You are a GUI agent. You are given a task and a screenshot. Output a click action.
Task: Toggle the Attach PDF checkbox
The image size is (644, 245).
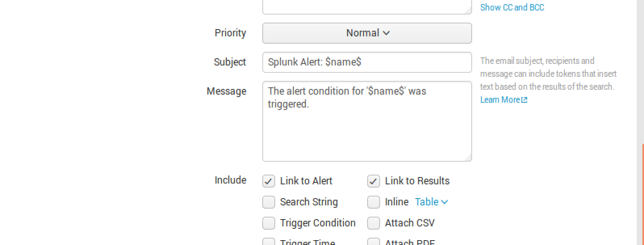[374, 242]
